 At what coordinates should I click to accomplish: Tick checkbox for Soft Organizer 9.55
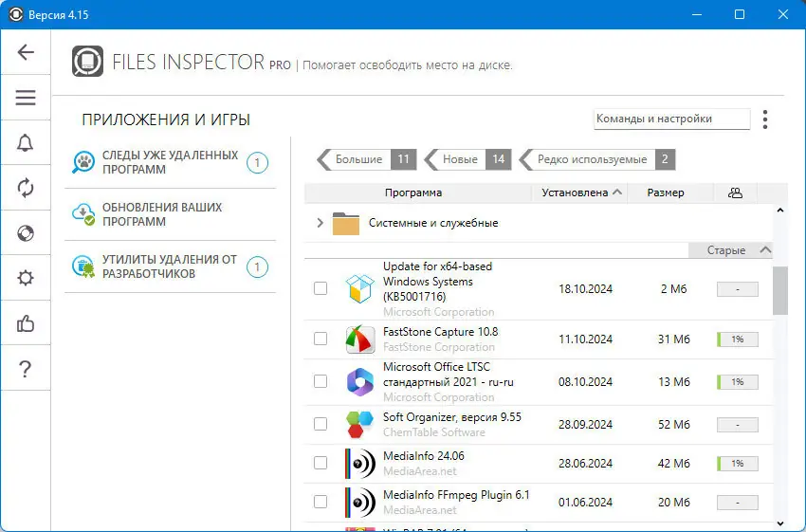[x=321, y=424]
